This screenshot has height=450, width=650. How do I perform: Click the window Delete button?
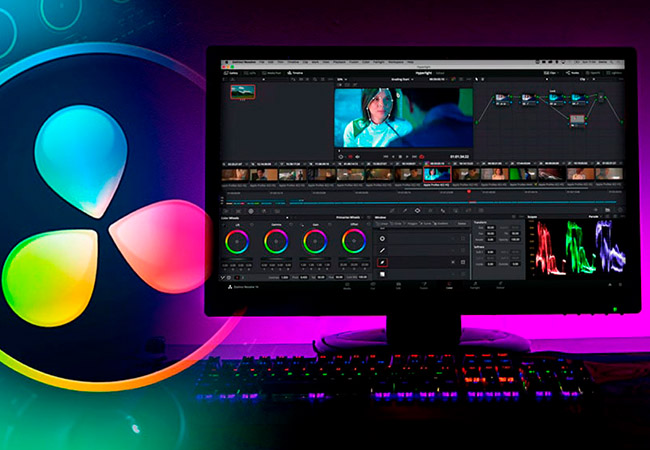click(x=461, y=224)
